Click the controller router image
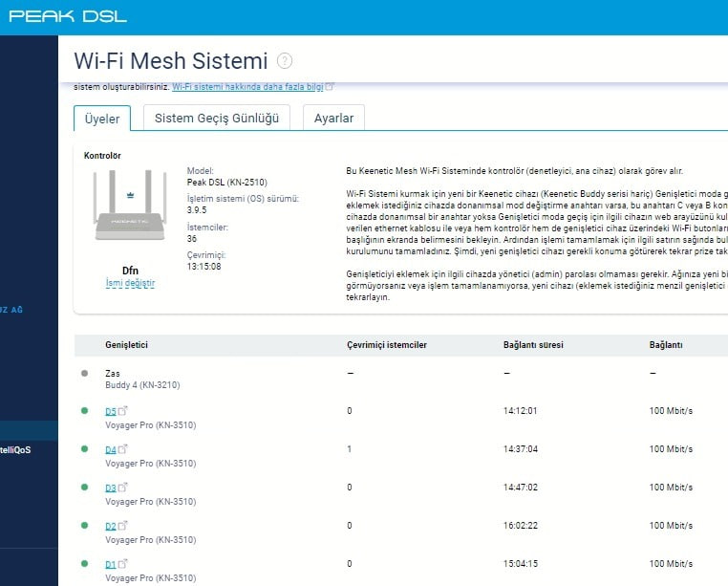Image resolution: width=728 pixels, height=586 pixels. (130, 205)
